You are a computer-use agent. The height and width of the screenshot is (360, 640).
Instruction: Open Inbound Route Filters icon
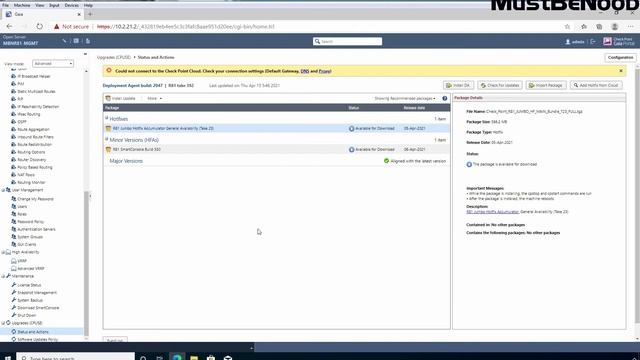(x=13, y=137)
